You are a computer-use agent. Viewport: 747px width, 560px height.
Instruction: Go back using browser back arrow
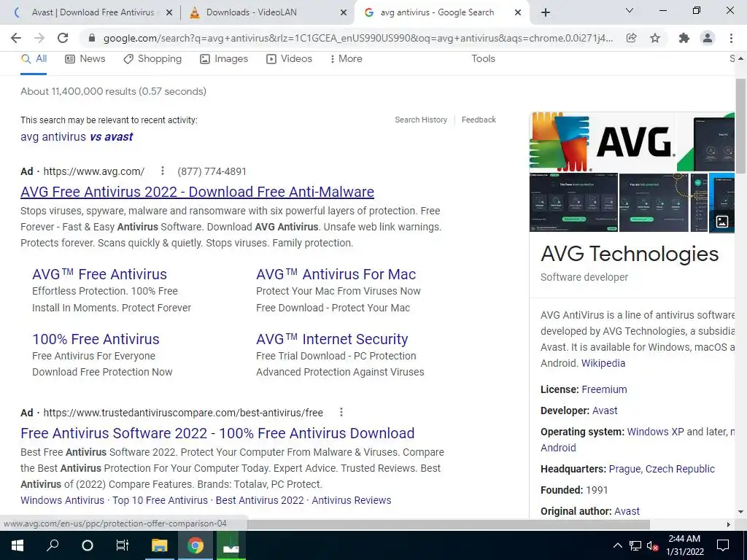16,38
